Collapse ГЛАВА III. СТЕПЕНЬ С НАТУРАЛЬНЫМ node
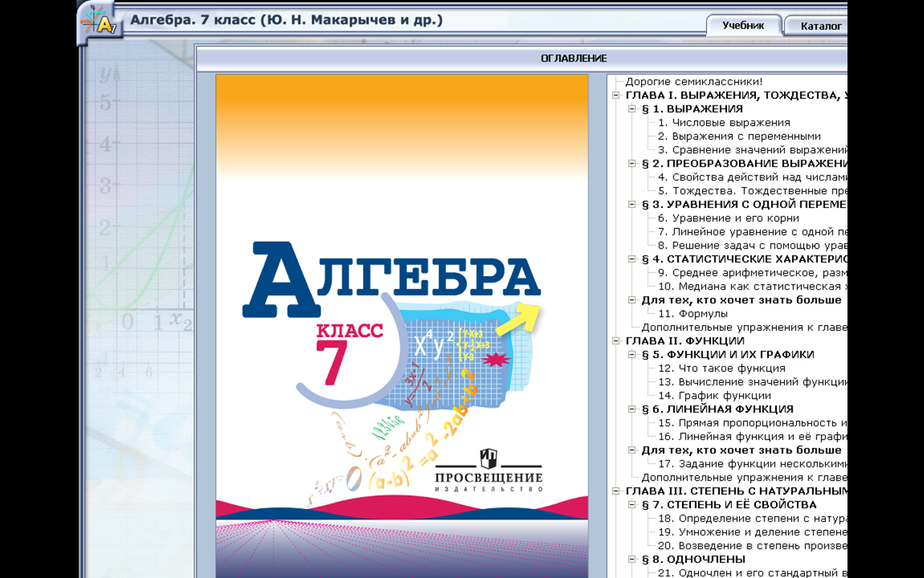Image resolution: width=924 pixels, height=578 pixels. pyautogui.click(x=616, y=491)
